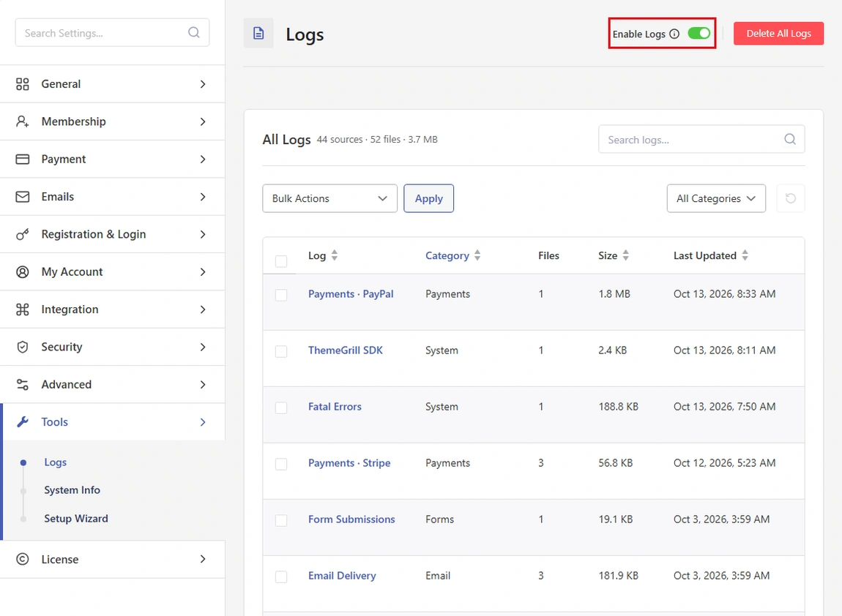The width and height of the screenshot is (842, 616).
Task: Click the License copyright icon
Action: pos(23,559)
